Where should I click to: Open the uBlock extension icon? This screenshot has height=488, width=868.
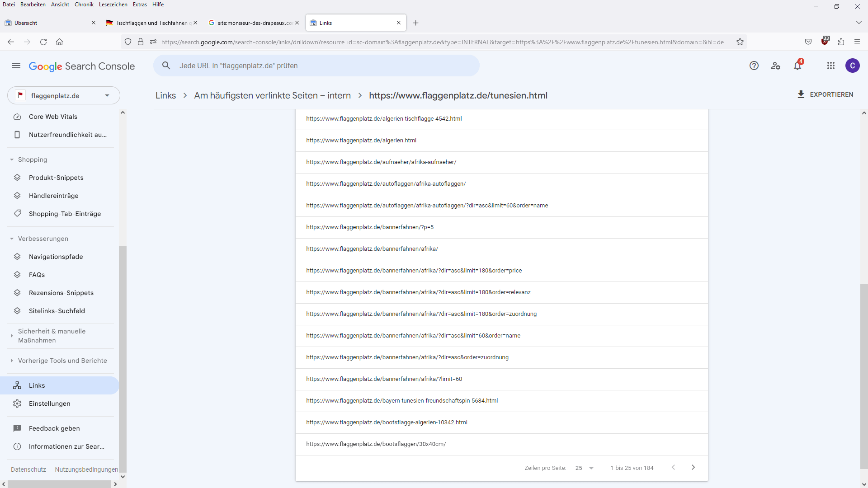825,41
